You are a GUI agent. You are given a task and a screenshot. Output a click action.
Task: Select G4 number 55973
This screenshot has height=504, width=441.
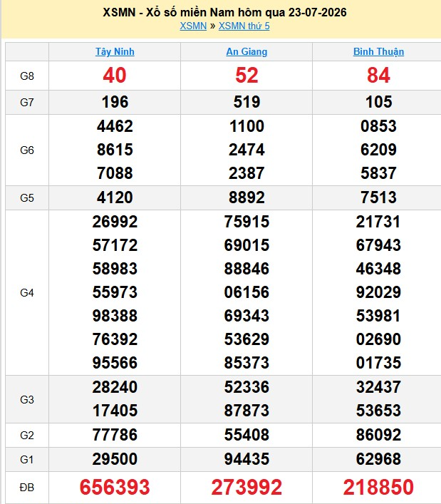coord(115,292)
